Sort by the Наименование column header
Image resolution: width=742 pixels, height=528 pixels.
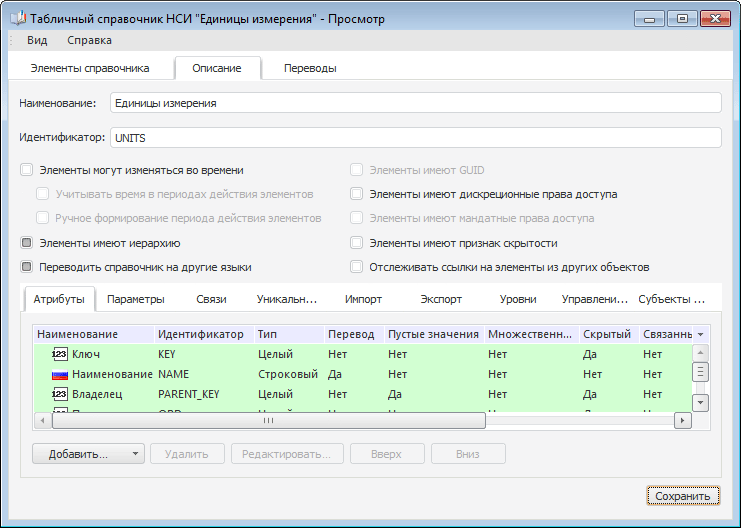pos(94,334)
